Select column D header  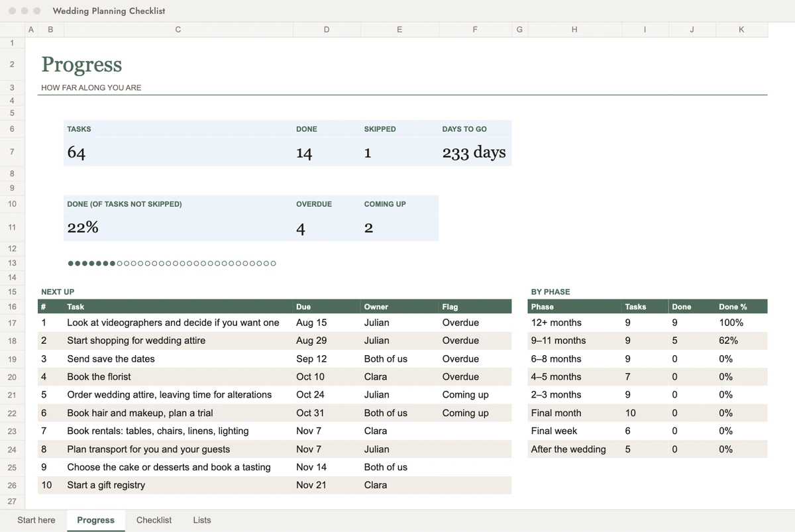point(326,29)
